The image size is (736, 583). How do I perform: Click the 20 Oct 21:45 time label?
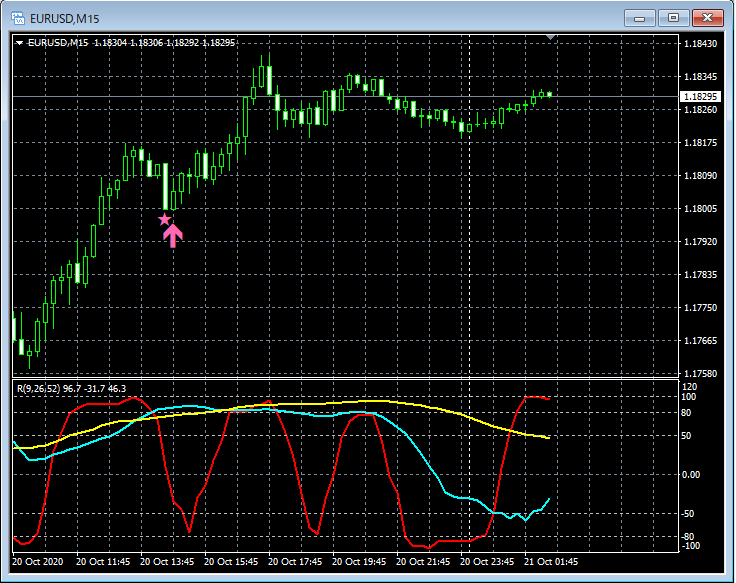pyautogui.click(x=423, y=562)
